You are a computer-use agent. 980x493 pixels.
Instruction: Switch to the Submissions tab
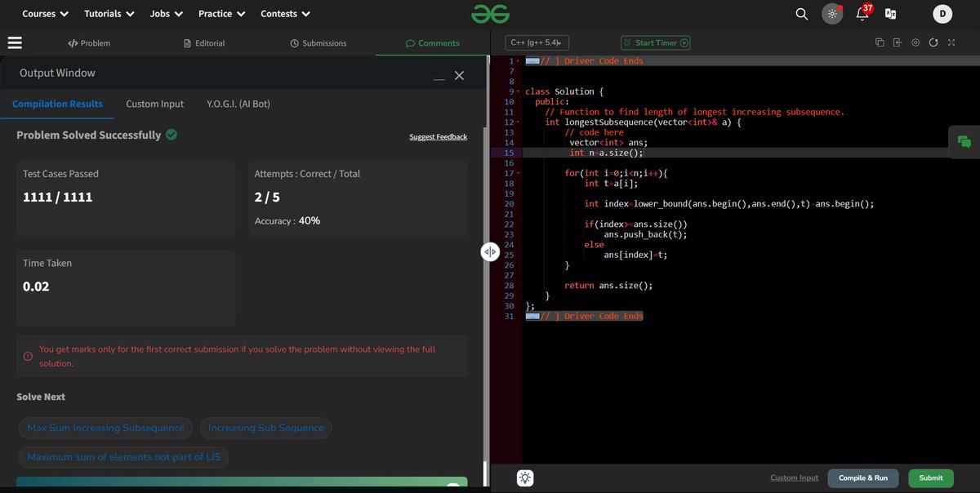pyautogui.click(x=318, y=42)
